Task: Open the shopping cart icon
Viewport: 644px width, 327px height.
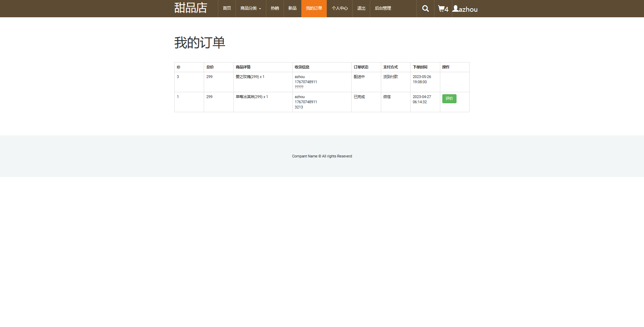Action: pyautogui.click(x=443, y=9)
